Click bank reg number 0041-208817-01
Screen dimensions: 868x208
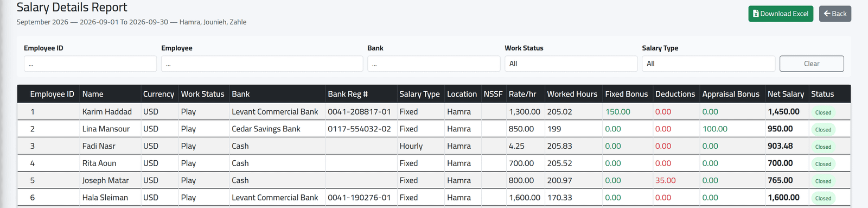[x=359, y=111]
